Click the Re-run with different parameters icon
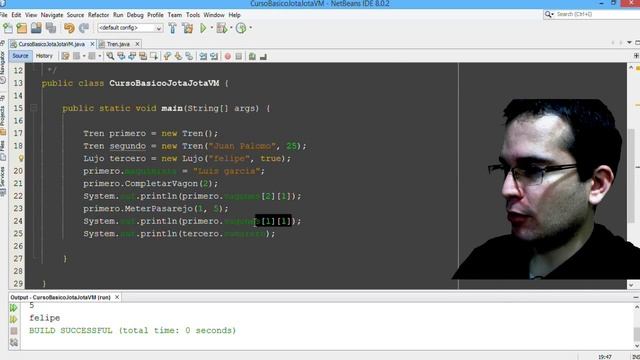The image size is (640, 360). click(14, 319)
